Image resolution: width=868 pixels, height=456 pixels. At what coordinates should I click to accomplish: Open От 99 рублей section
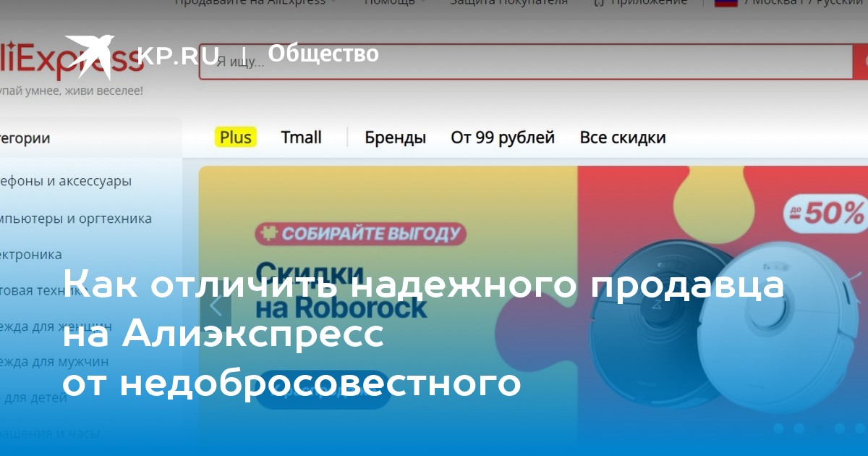503,138
